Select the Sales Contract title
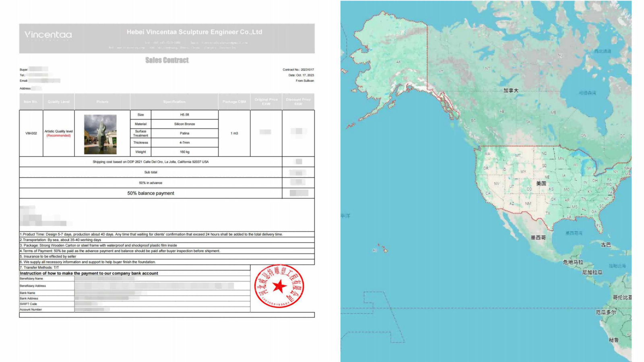 (167, 60)
